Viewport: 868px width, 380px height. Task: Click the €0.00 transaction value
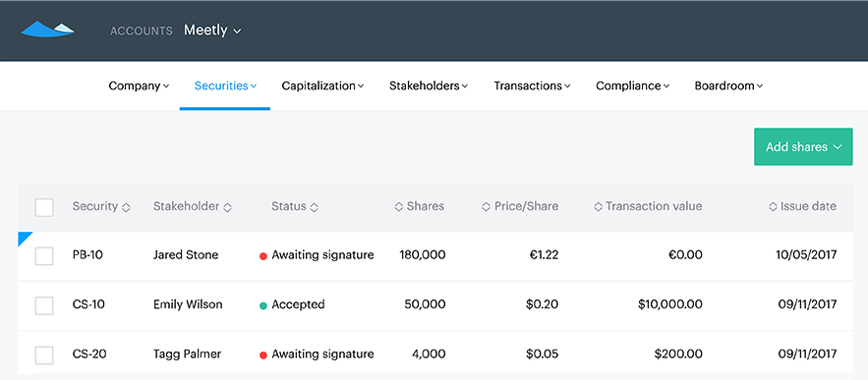[685, 255]
